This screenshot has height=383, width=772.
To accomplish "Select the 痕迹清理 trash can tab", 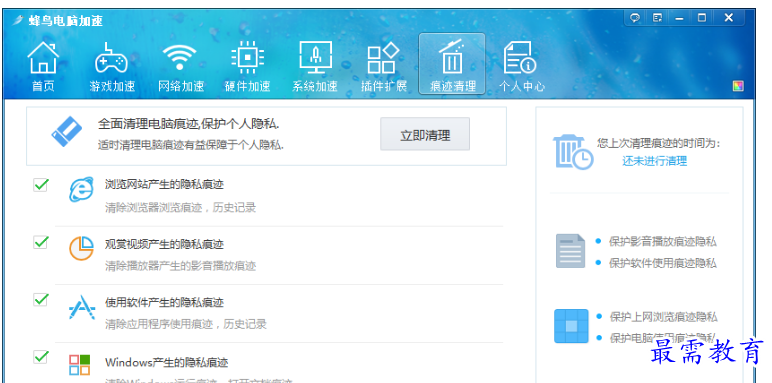I will point(452,64).
